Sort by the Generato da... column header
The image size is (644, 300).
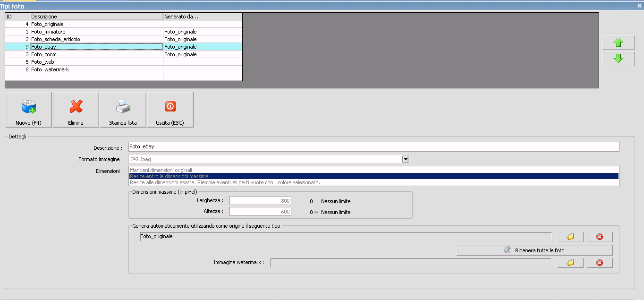coord(203,17)
